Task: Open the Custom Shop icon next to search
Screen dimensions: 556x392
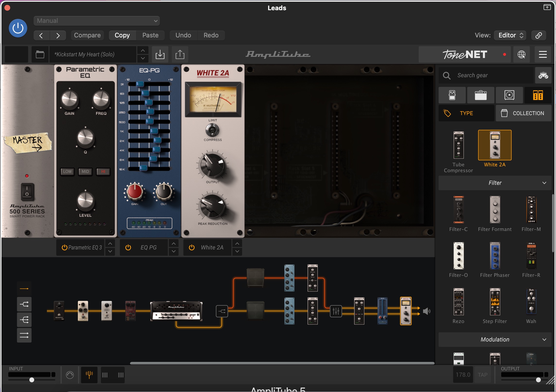Action: click(543, 76)
